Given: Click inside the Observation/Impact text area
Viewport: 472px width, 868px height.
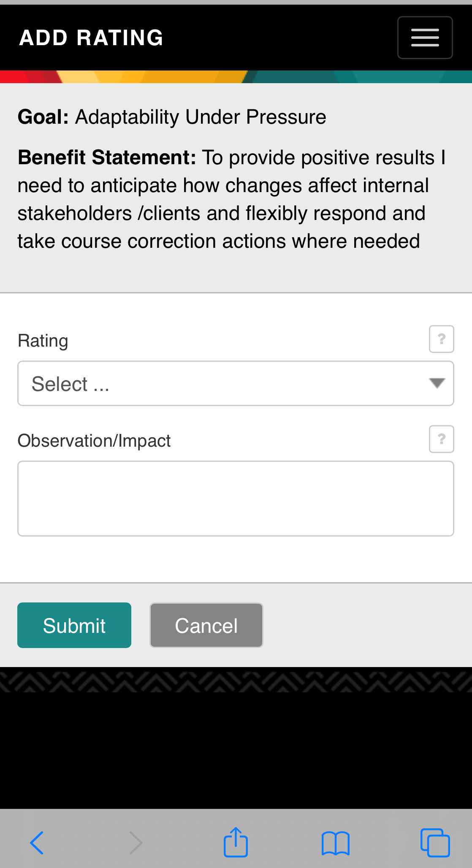Looking at the screenshot, I should [236, 498].
